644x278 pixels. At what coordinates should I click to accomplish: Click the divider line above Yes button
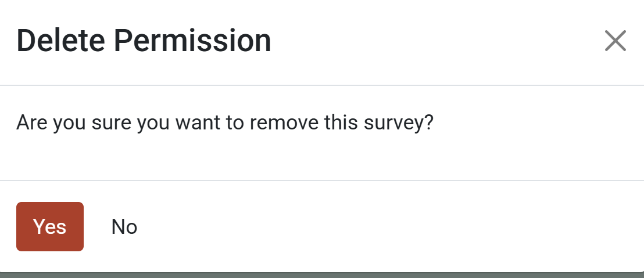coord(322,180)
